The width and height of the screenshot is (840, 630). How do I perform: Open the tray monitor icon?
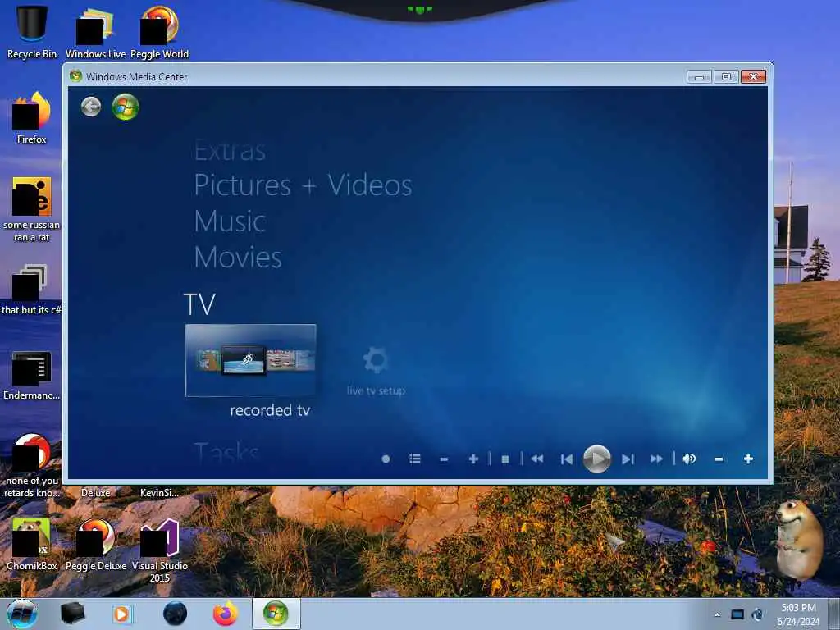[x=737, y=614]
